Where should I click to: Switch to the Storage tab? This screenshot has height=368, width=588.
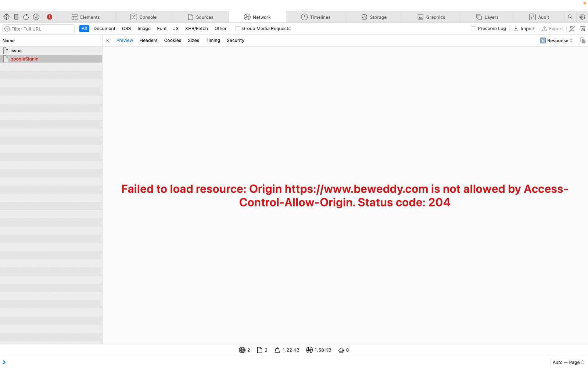click(374, 17)
